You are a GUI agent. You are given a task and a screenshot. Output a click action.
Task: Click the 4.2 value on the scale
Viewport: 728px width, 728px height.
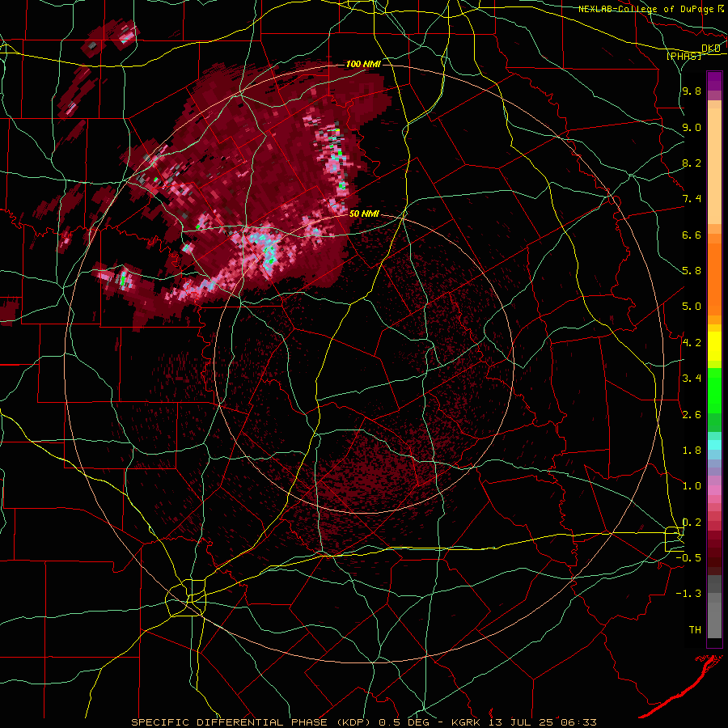[x=692, y=343]
